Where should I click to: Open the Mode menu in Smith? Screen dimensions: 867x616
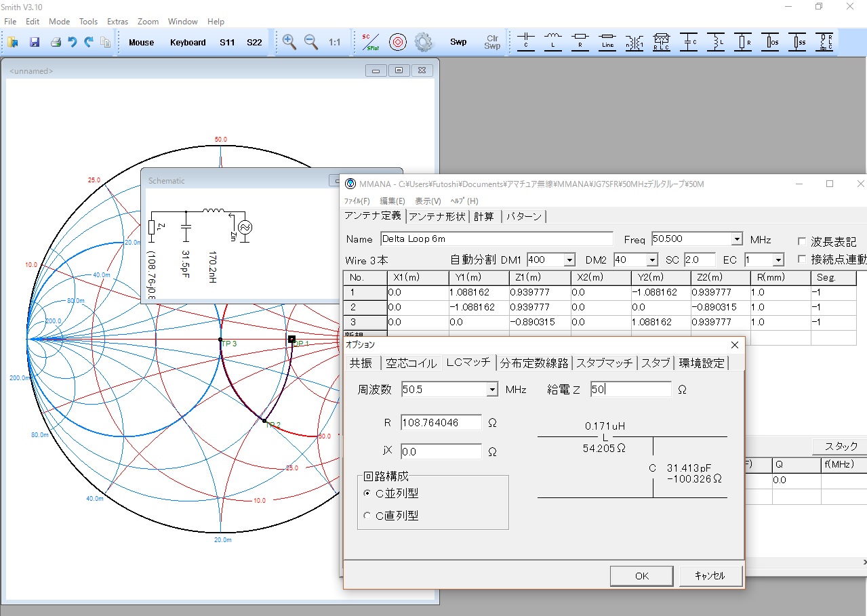click(x=60, y=22)
